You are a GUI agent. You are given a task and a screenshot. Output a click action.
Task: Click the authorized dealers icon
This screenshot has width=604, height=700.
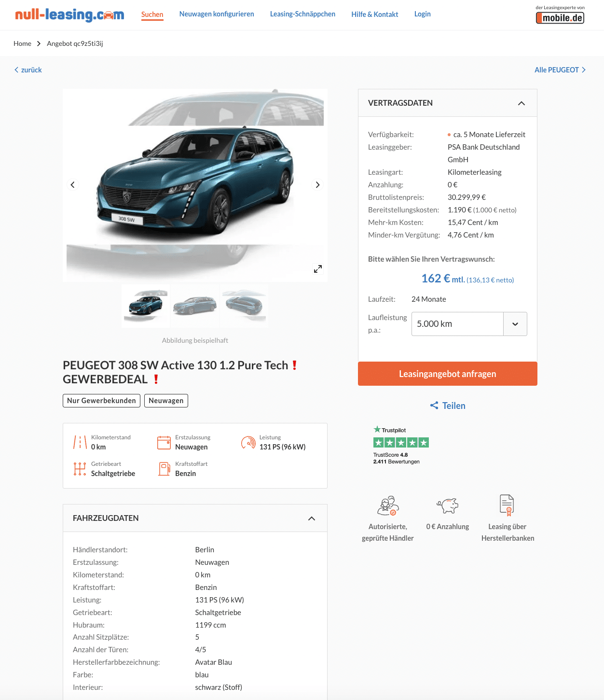point(388,505)
